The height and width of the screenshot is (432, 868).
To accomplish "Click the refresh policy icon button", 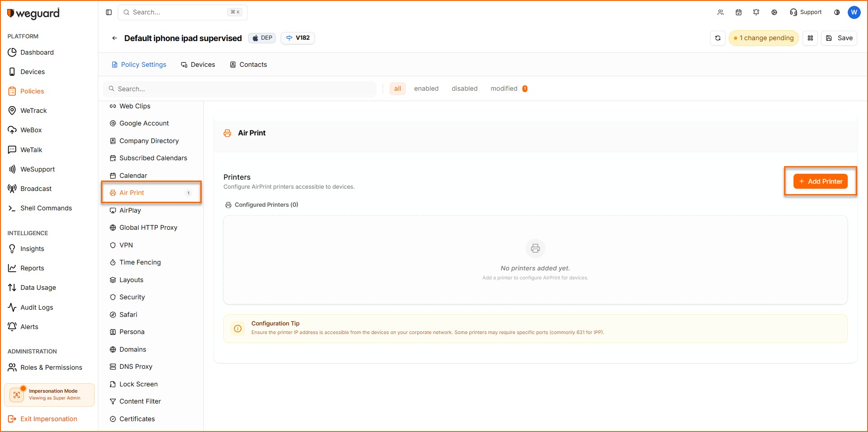I will click(x=718, y=38).
